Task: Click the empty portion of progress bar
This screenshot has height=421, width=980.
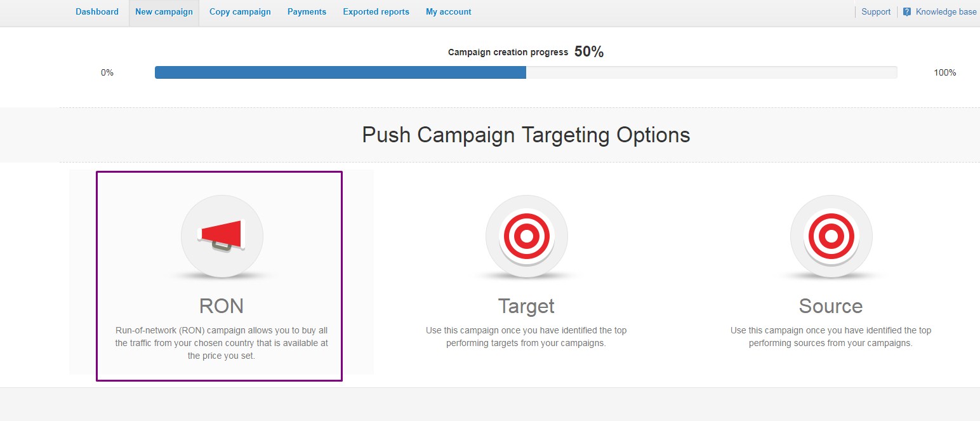Action: point(712,72)
